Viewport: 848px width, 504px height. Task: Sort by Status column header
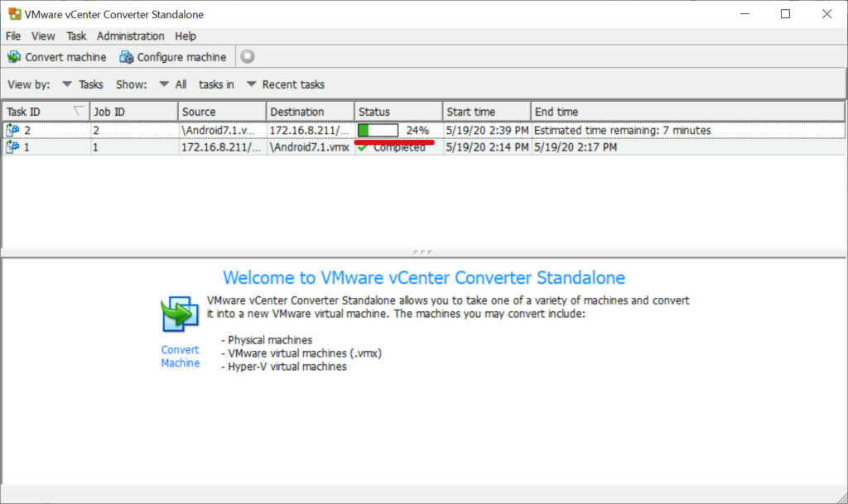click(x=398, y=112)
